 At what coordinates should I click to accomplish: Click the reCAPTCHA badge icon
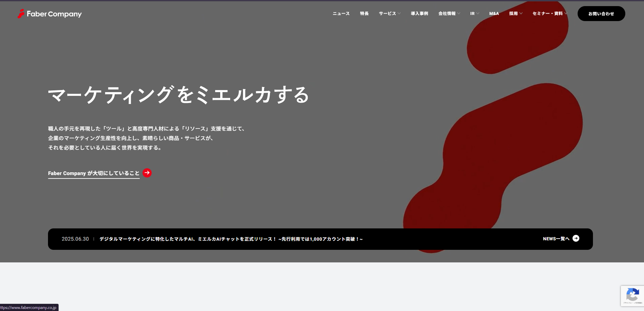pyautogui.click(x=632, y=295)
